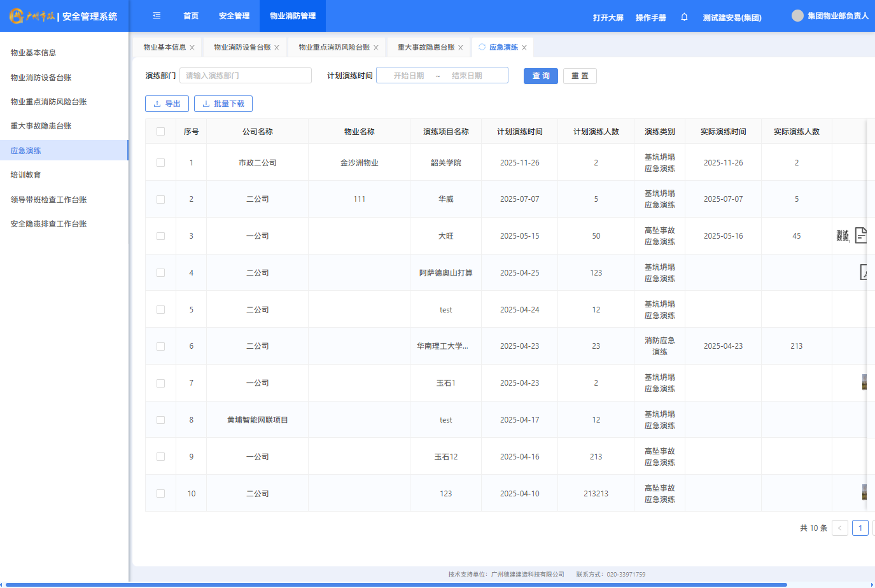Collapse sidebar using the menu fold icon

click(x=157, y=16)
